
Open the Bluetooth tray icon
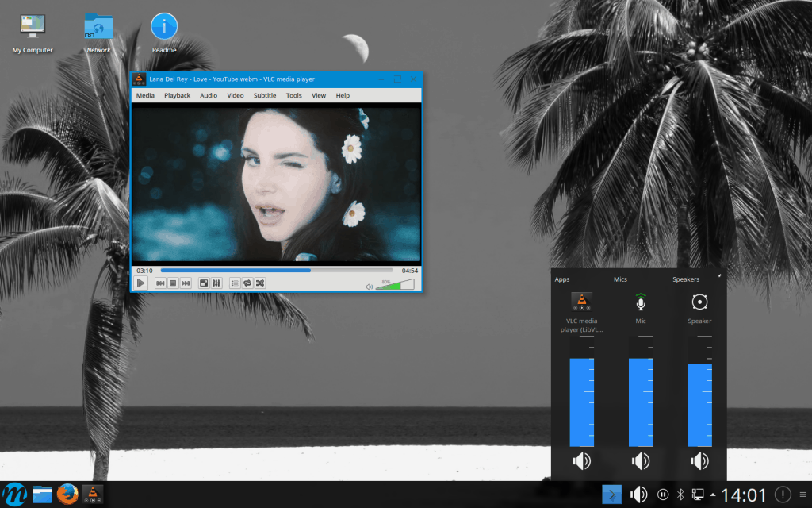(x=680, y=495)
